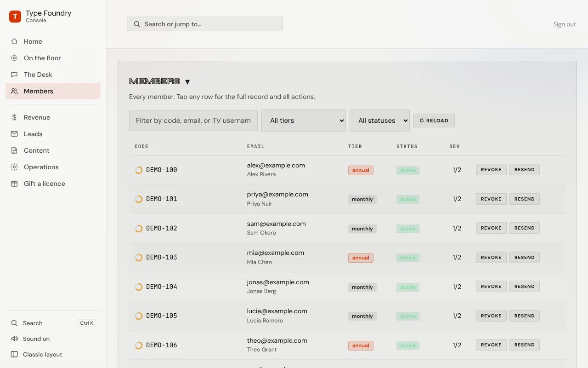Image resolution: width=588 pixels, height=368 pixels.
Task: Click the Operations gear icon
Action: pyautogui.click(x=15, y=167)
